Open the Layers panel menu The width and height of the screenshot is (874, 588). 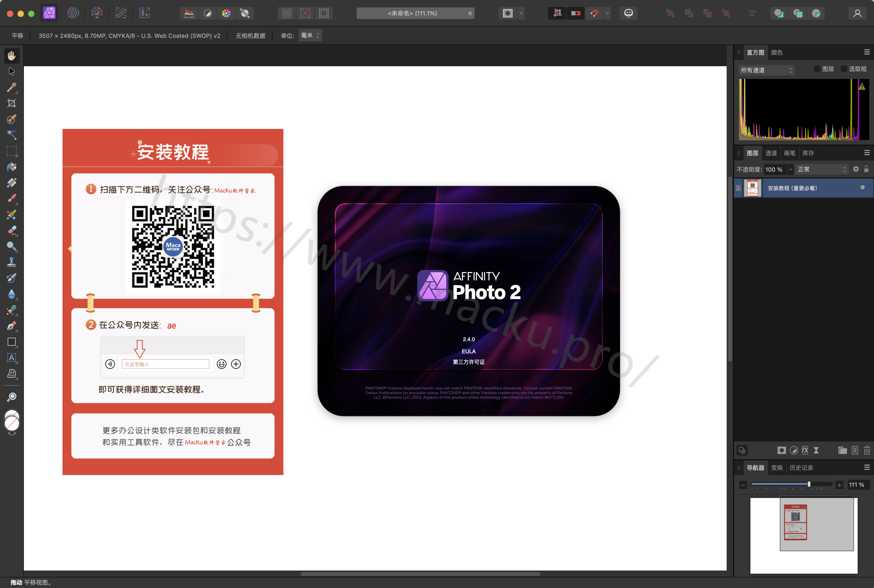coord(867,153)
